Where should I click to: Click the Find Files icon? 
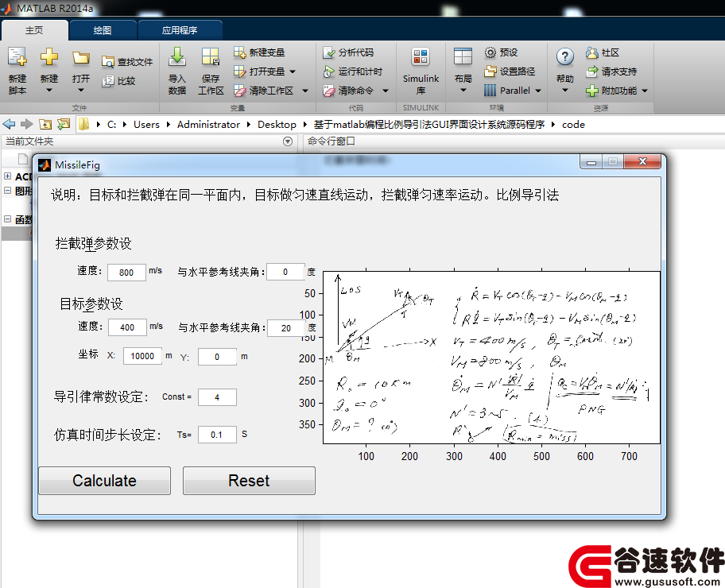point(108,62)
